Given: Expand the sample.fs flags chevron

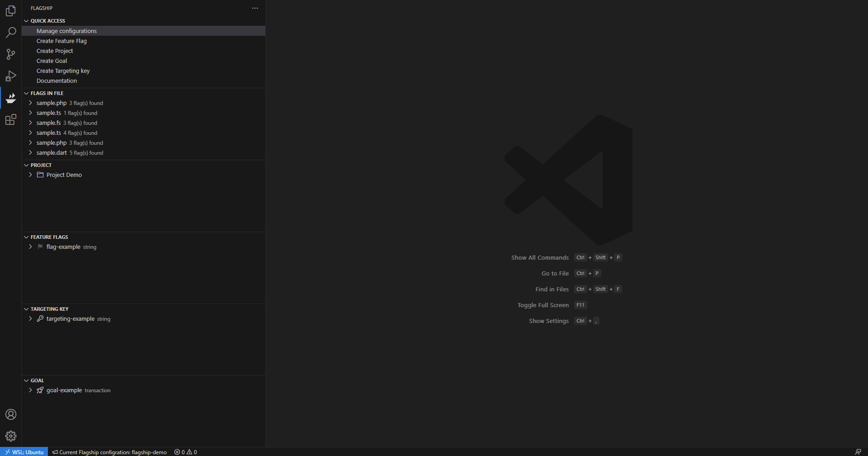Looking at the screenshot, I should [30, 123].
